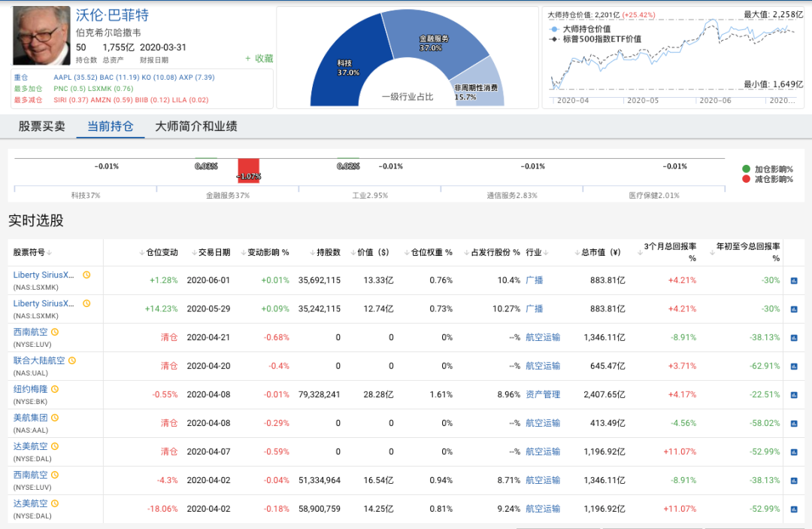This screenshot has width=812, height=529.
Task: Sort table by 仓位变动 column
Action: coord(159,252)
